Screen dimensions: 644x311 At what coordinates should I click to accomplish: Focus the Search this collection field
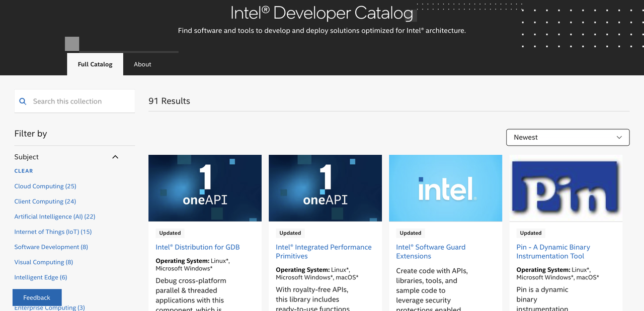74,101
